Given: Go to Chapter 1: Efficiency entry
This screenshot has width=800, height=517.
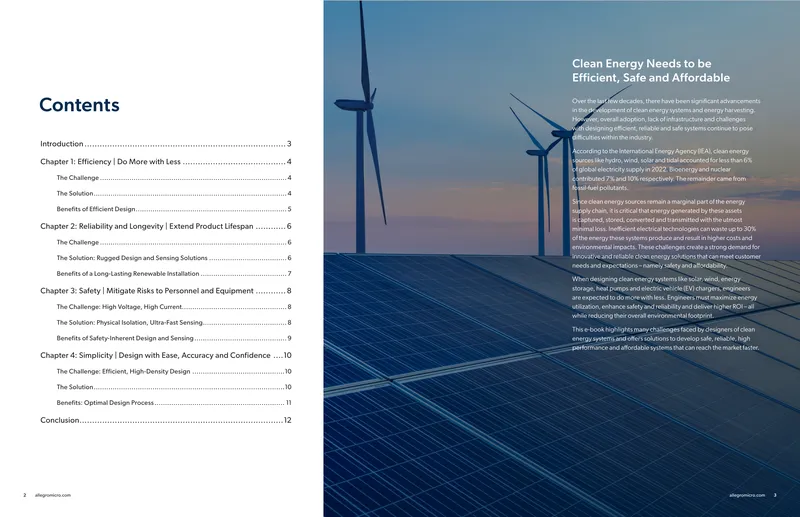Looking at the screenshot, I should pyautogui.click(x=166, y=162).
